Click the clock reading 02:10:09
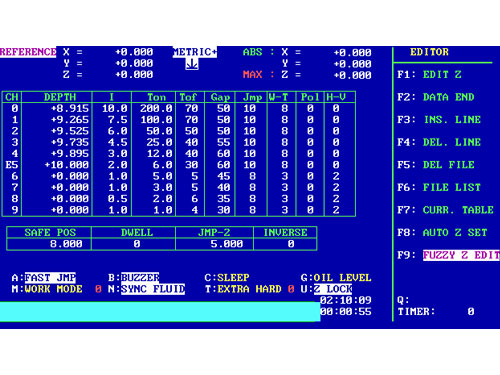Viewport: 500px width, 375px height. [x=346, y=300]
